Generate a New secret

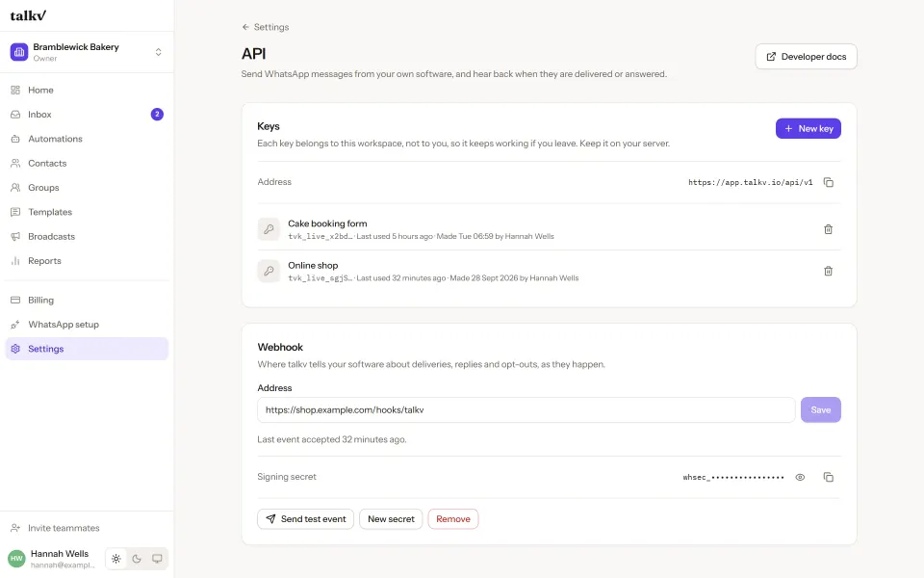(x=391, y=519)
